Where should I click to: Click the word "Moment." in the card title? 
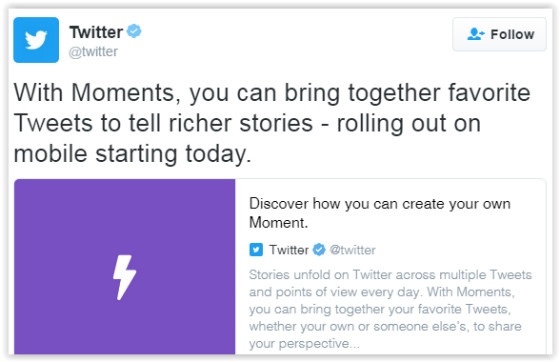pos(278,222)
